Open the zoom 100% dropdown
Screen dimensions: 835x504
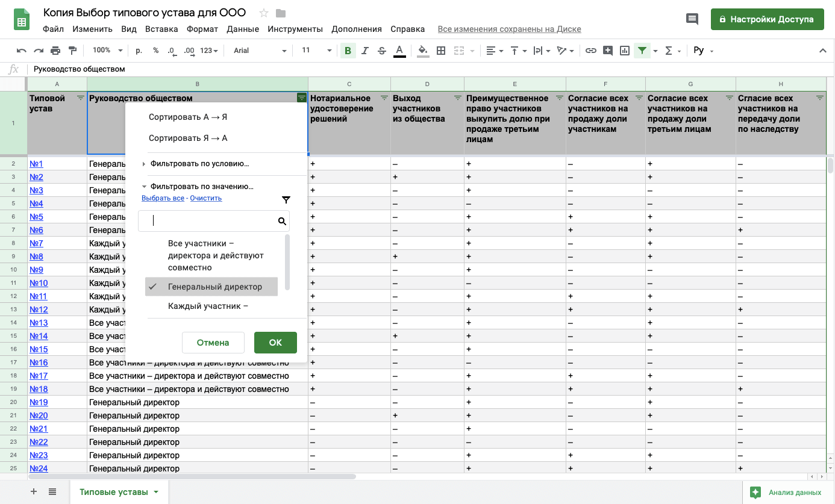pos(108,51)
